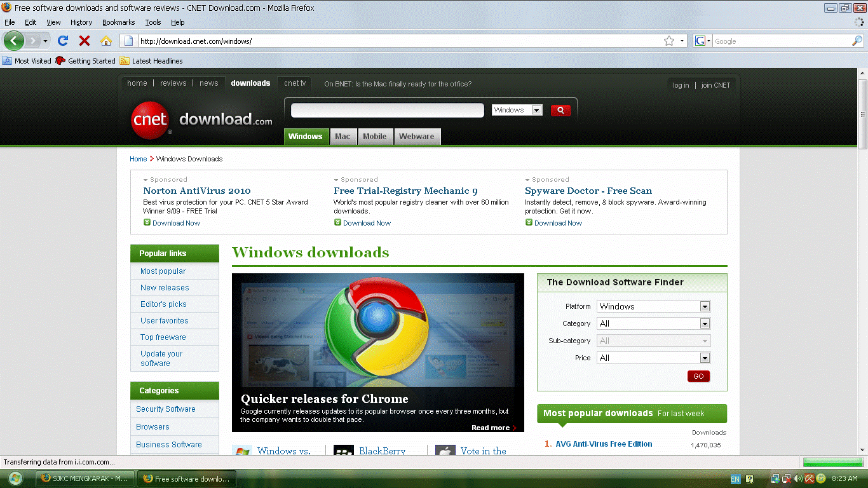Click the taskbar help question icon
The image size is (868, 488).
coord(749,478)
